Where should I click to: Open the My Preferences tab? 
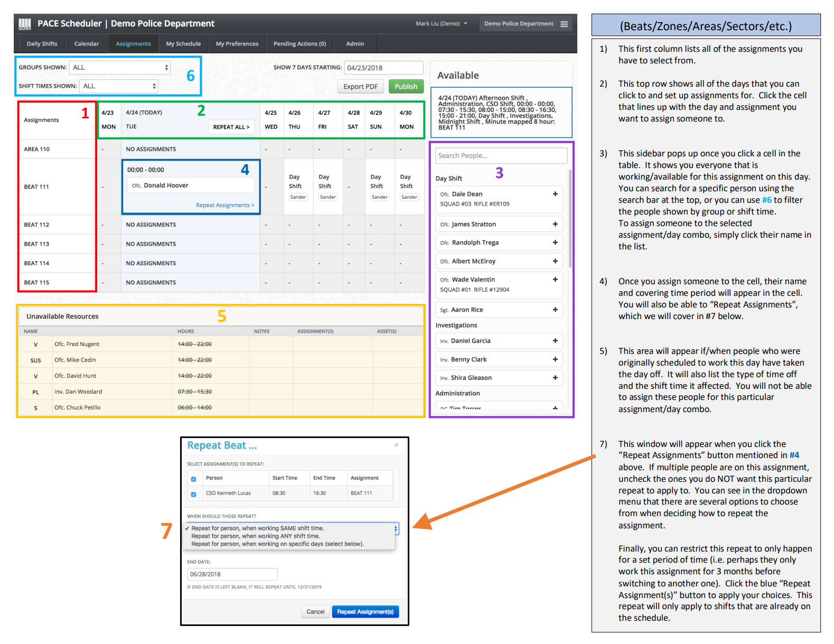(237, 44)
